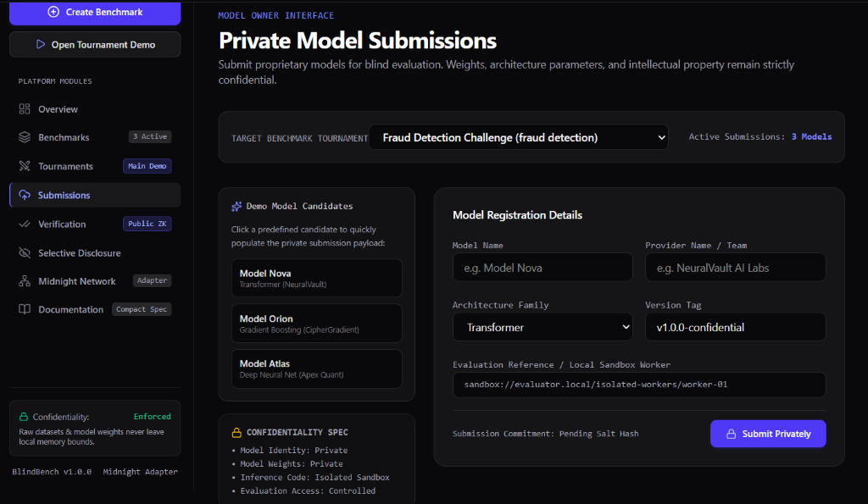Focus the Model Name input field
This screenshot has width=868, height=504.
pos(542,268)
